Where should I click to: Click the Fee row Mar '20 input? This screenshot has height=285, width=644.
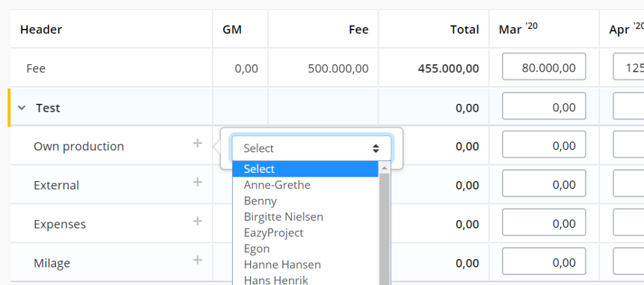click(544, 67)
